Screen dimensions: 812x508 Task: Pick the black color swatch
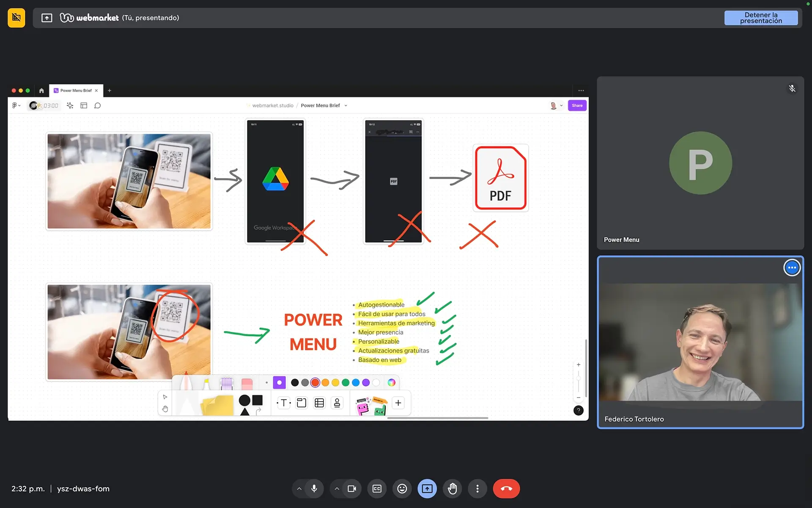[295, 383]
